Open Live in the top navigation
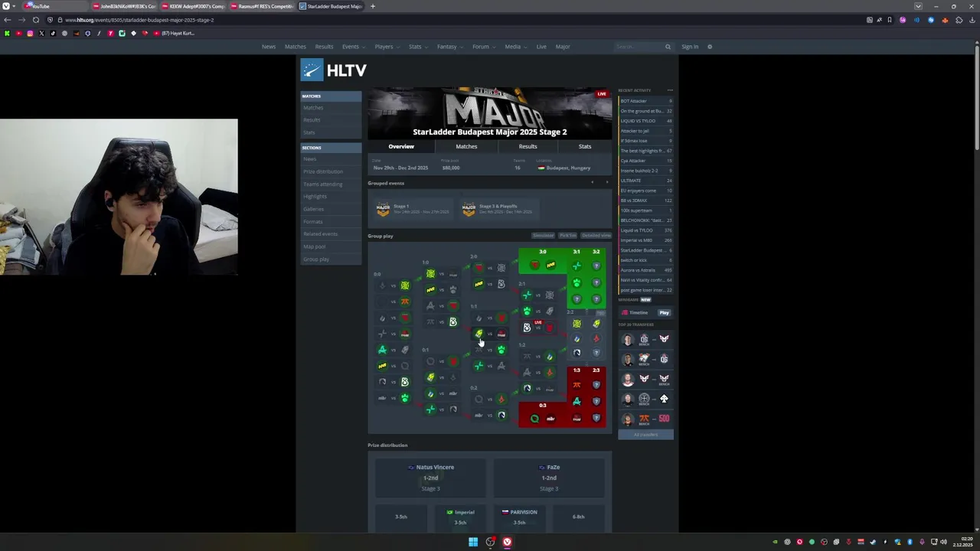Image resolution: width=980 pixels, height=551 pixels. pos(541,47)
